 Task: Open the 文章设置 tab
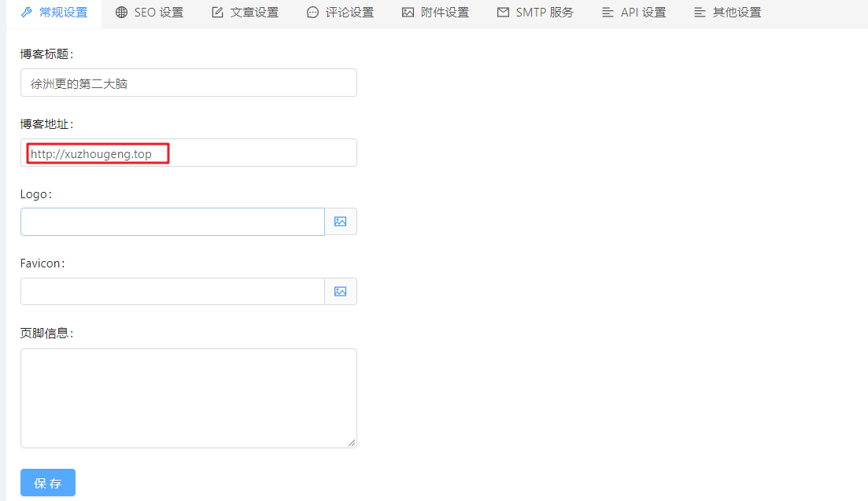pos(246,12)
